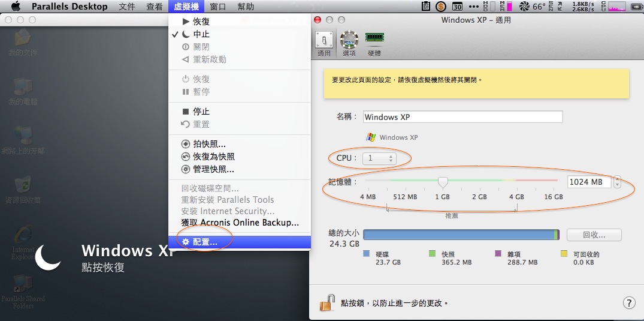This screenshot has width=644, height=321.
Task: Click the 名稱 name input field
Action: click(463, 117)
